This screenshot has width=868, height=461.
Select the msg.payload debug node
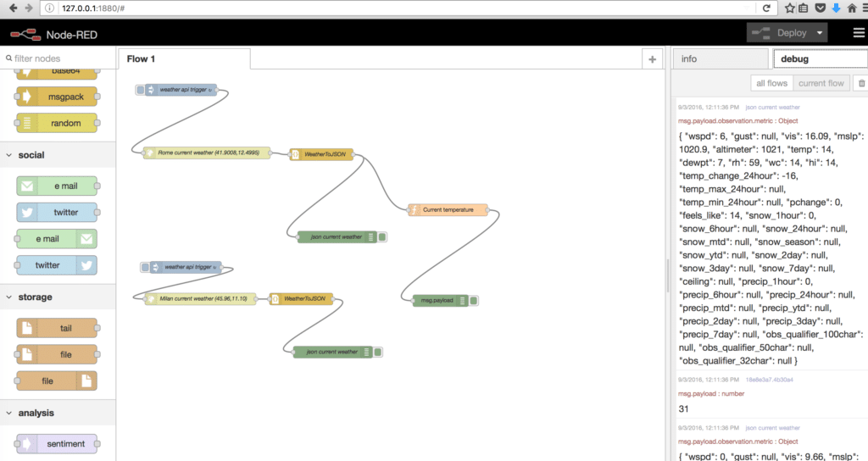tap(441, 301)
